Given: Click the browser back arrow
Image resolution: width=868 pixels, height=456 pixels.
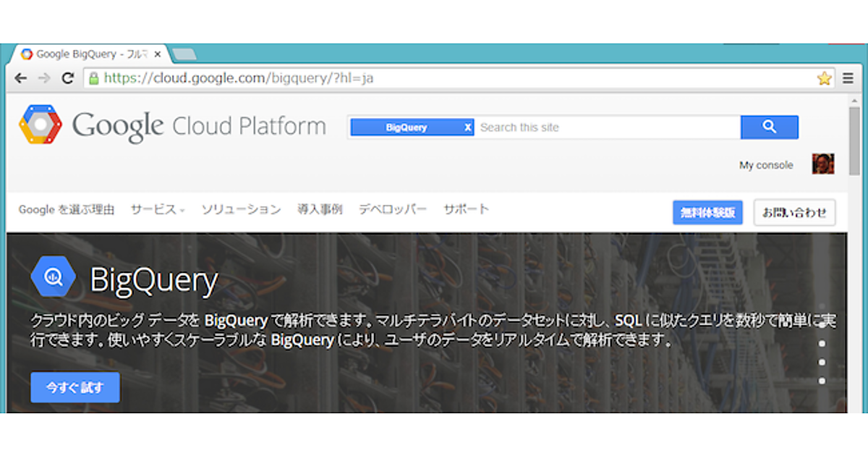Looking at the screenshot, I should click(x=21, y=78).
